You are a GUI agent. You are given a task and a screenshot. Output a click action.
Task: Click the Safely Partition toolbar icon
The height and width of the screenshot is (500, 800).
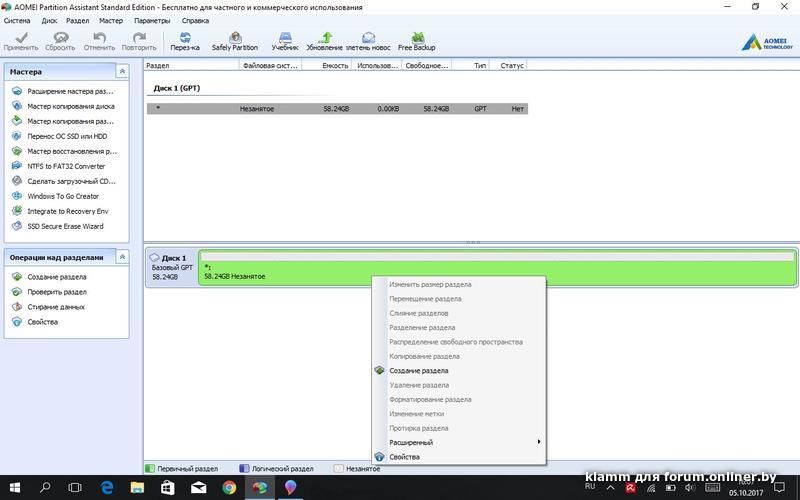pyautogui.click(x=234, y=40)
